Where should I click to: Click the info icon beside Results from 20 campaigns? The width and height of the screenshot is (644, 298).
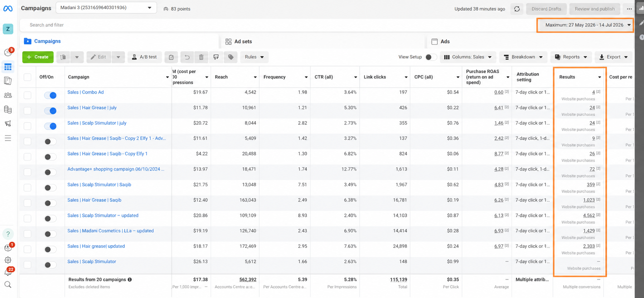pyautogui.click(x=130, y=279)
